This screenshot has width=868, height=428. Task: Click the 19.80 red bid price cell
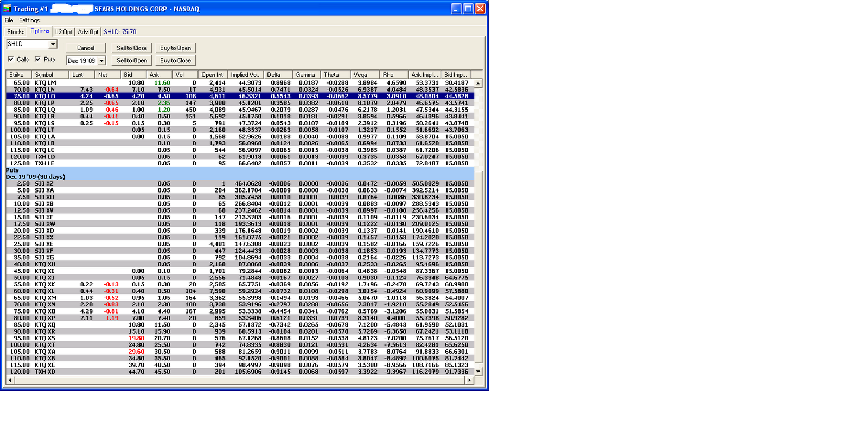point(136,338)
